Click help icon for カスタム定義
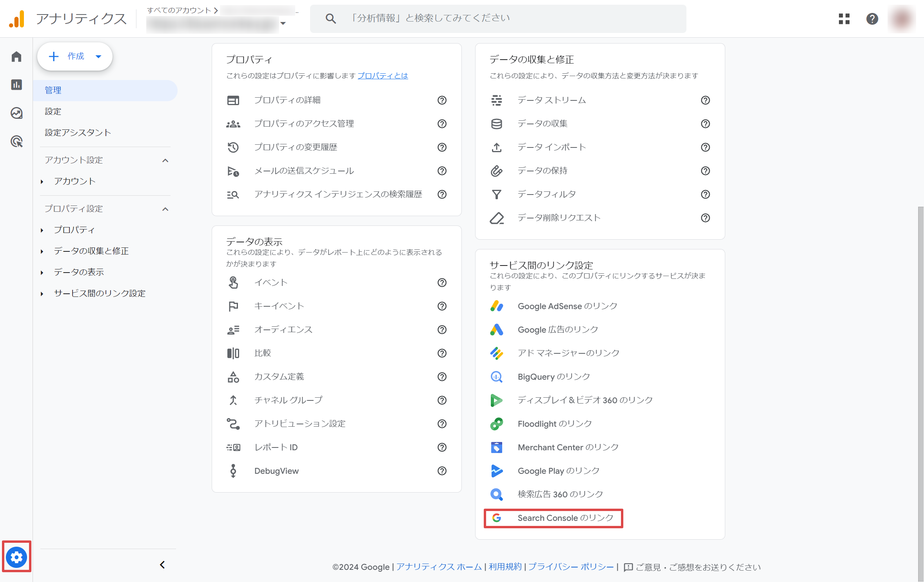The image size is (924, 582). (442, 376)
